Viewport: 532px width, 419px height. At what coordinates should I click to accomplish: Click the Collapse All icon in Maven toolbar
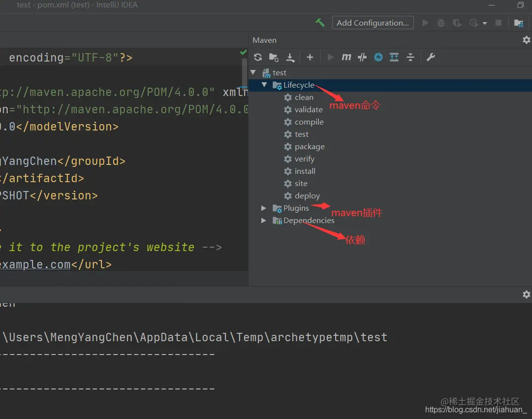[410, 57]
